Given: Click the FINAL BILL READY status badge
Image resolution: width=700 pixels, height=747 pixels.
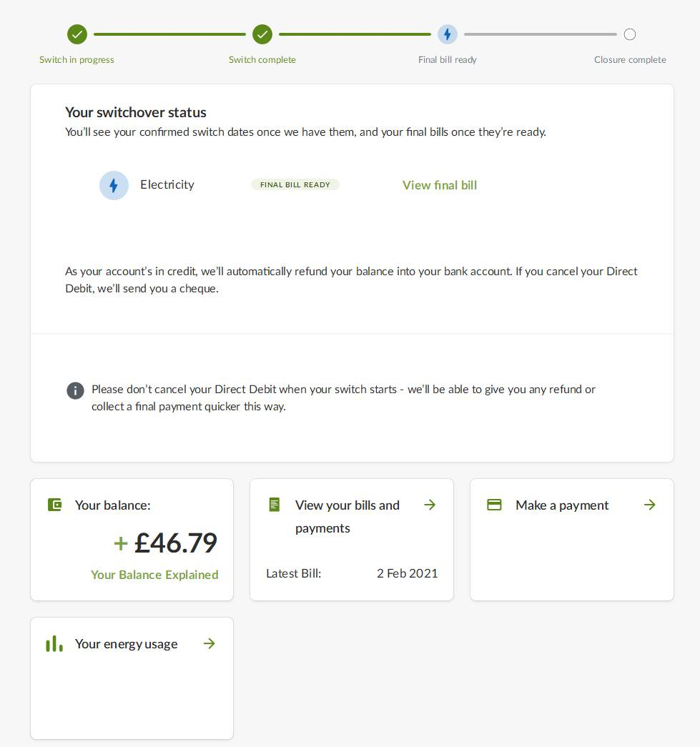Looking at the screenshot, I should pyautogui.click(x=295, y=185).
